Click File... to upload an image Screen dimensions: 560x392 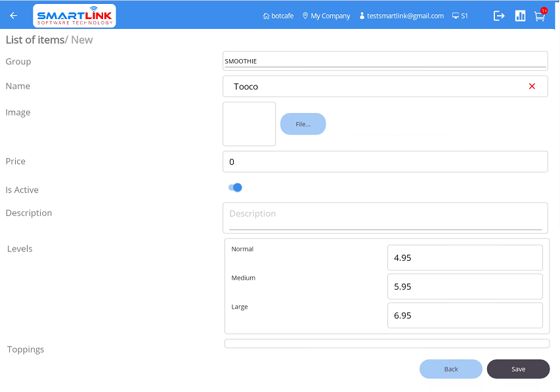(x=303, y=124)
